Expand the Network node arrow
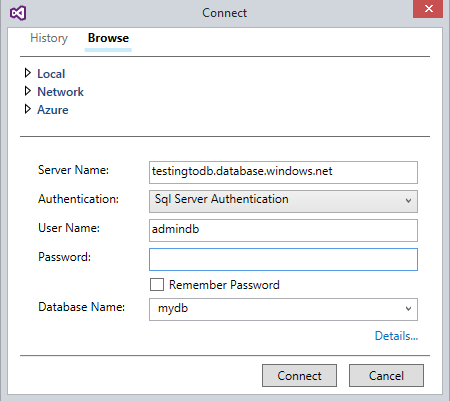Image resolution: width=450 pixels, height=401 pixels. coord(28,91)
